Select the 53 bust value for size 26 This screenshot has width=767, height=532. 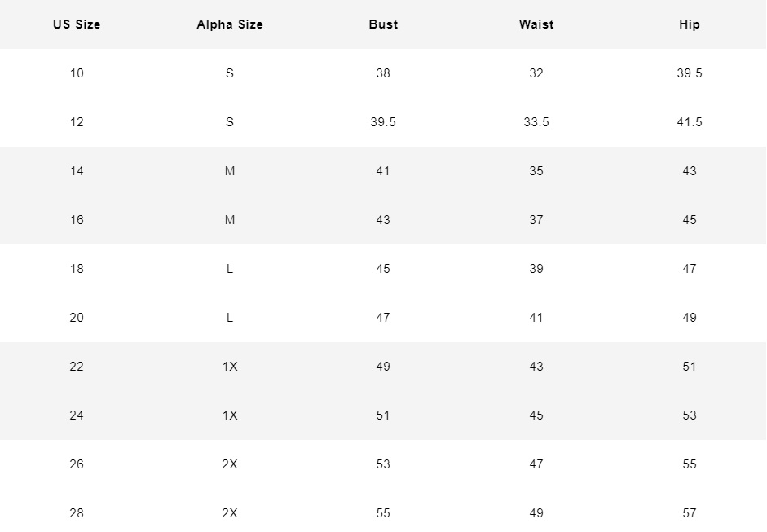click(383, 464)
